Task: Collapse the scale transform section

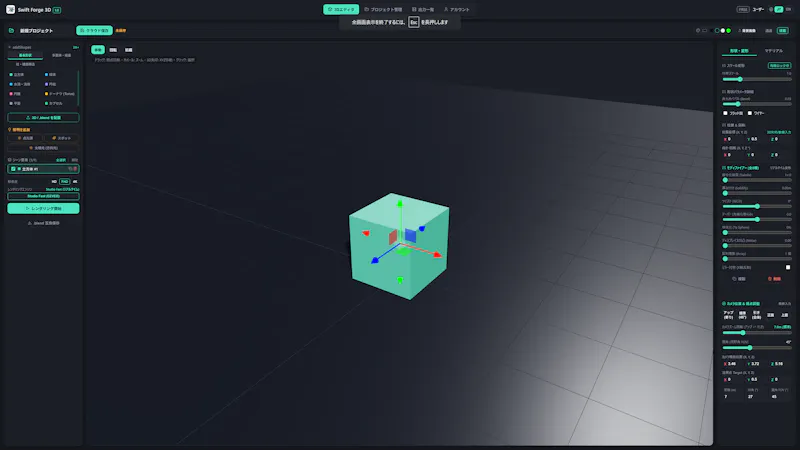Action: tap(735, 66)
